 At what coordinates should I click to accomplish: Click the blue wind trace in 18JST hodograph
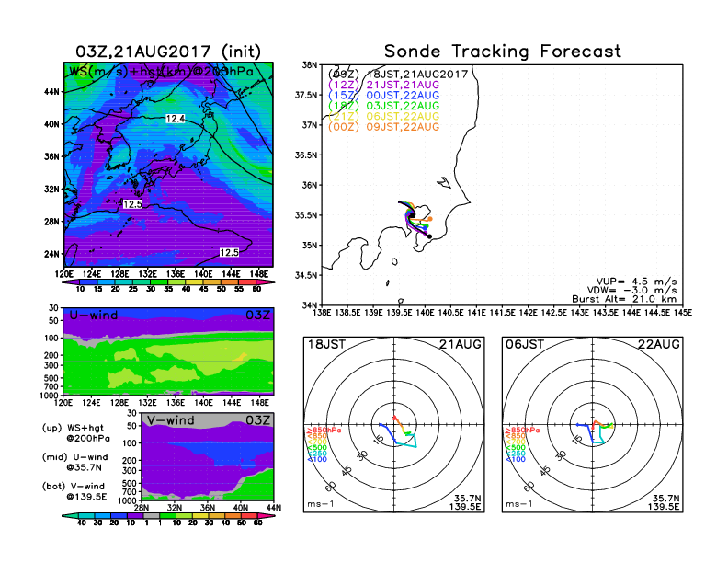[389, 431]
